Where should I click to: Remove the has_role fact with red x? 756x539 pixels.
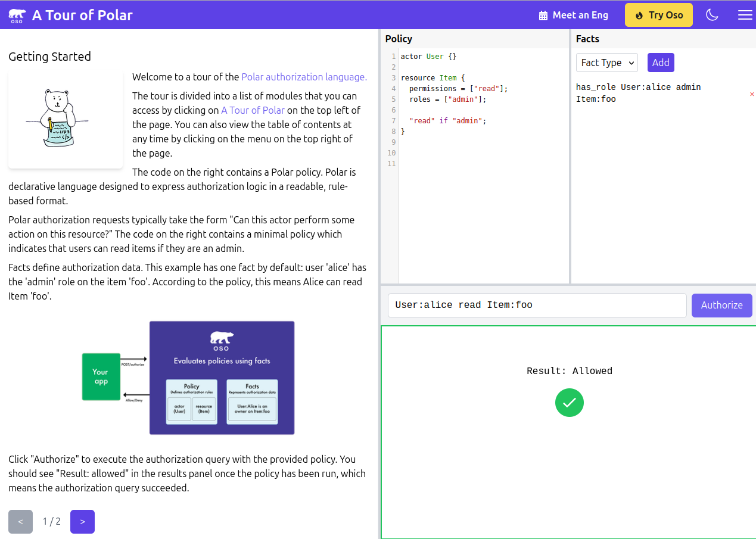click(x=752, y=94)
